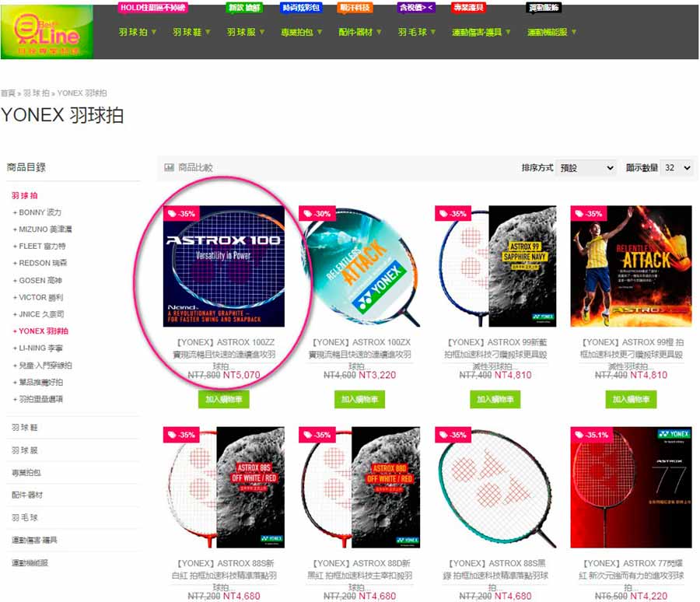Add ASTROX 99 orange racket to cart

pyautogui.click(x=631, y=399)
